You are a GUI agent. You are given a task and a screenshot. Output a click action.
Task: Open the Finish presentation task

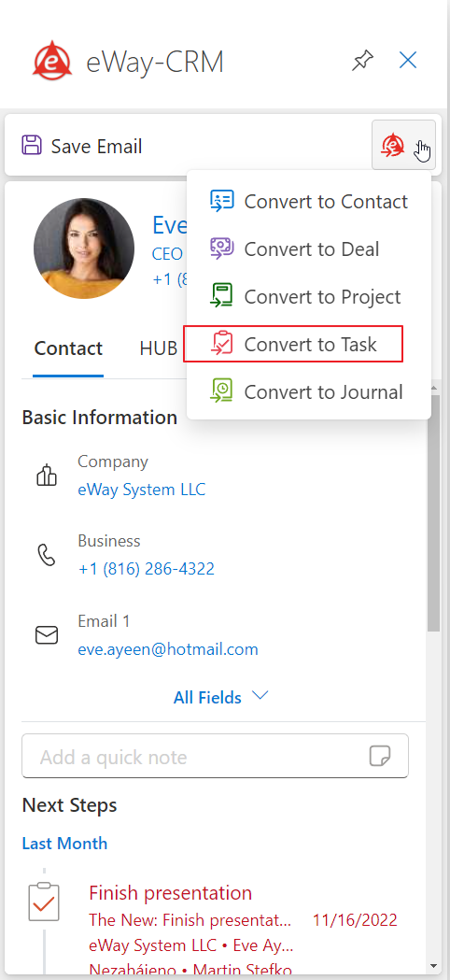click(x=171, y=892)
